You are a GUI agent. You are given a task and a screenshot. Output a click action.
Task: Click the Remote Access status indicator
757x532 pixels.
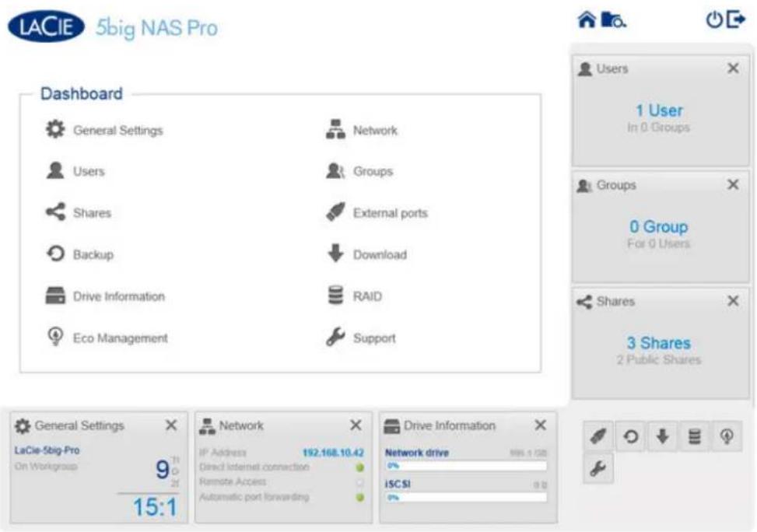click(359, 482)
